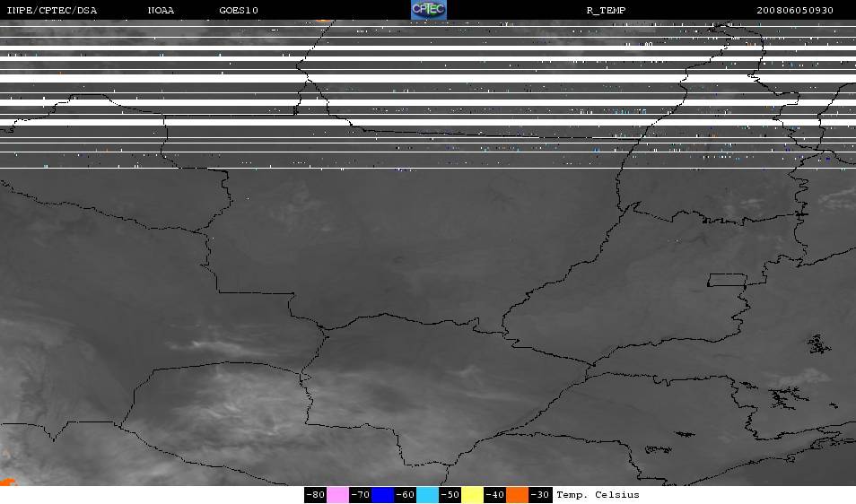Click the pink swatch in the temperature legend
The width and height of the screenshot is (856, 504).
[338, 495]
